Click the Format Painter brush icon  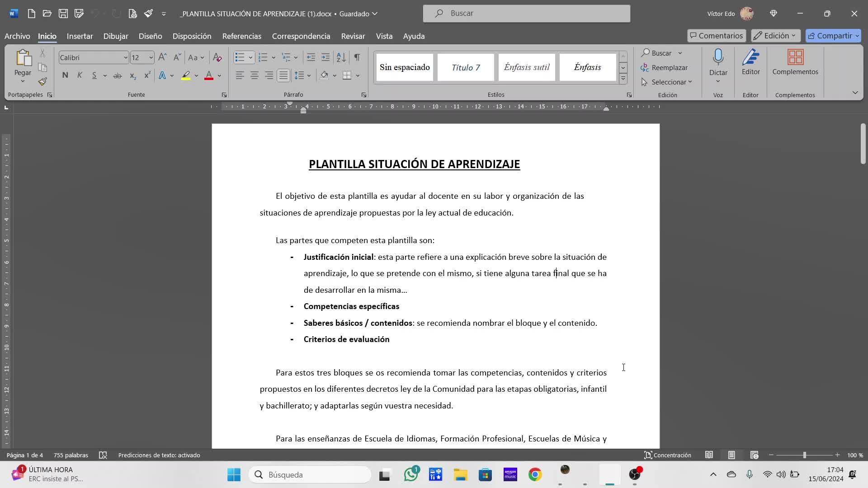42,82
